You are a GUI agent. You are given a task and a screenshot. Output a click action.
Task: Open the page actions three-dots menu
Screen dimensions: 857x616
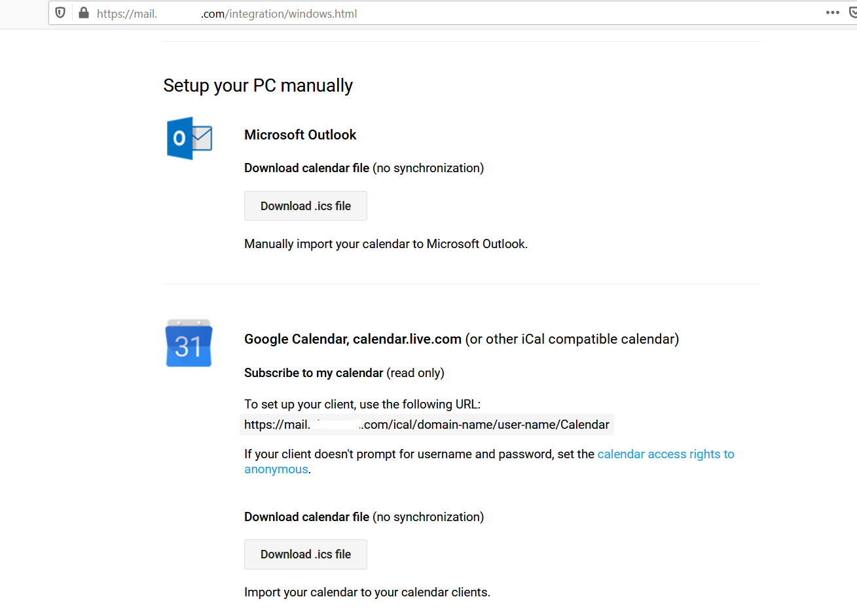click(x=832, y=12)
